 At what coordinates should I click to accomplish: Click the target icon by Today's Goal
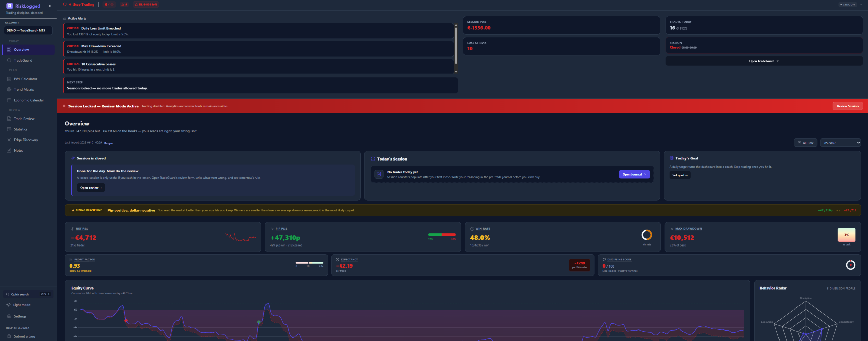click(672, 158)
